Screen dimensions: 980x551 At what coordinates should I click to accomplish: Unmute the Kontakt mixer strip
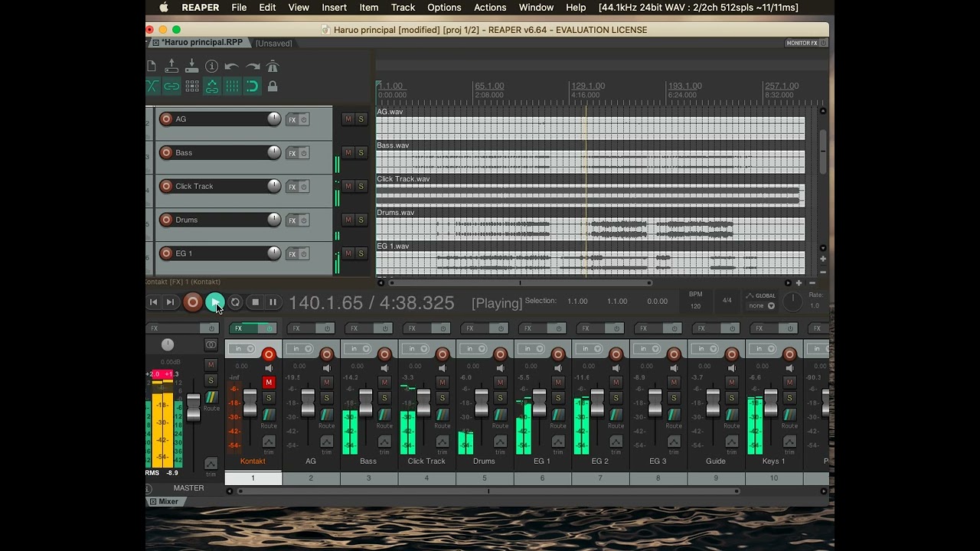pyautogui.click(x=269, y=382)
